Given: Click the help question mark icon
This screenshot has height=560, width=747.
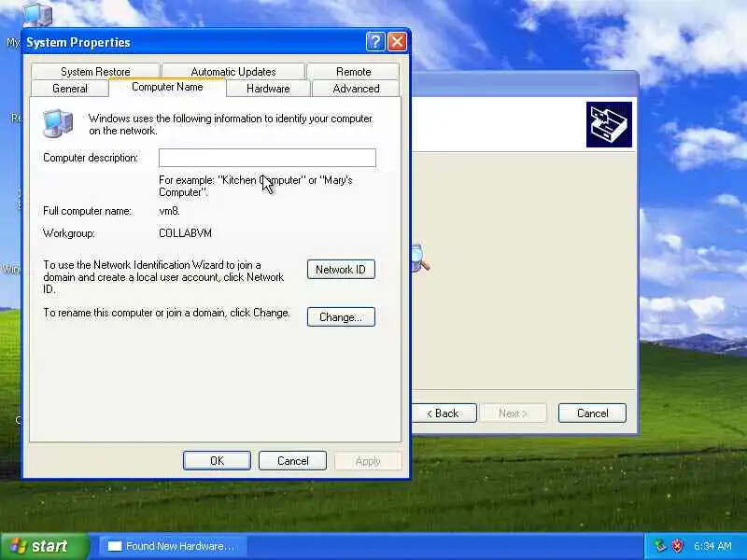Looking at the screenshot, I should 375,42.
